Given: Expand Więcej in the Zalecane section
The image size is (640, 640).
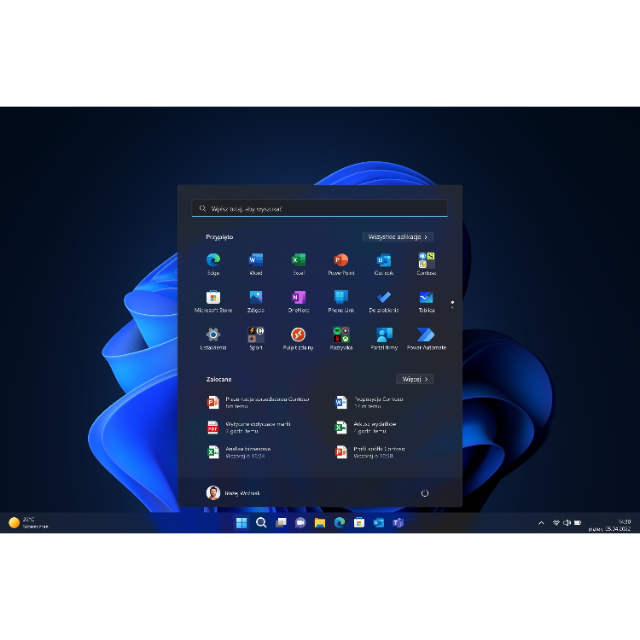Looking at the screenshot, I should coord(414,379).
